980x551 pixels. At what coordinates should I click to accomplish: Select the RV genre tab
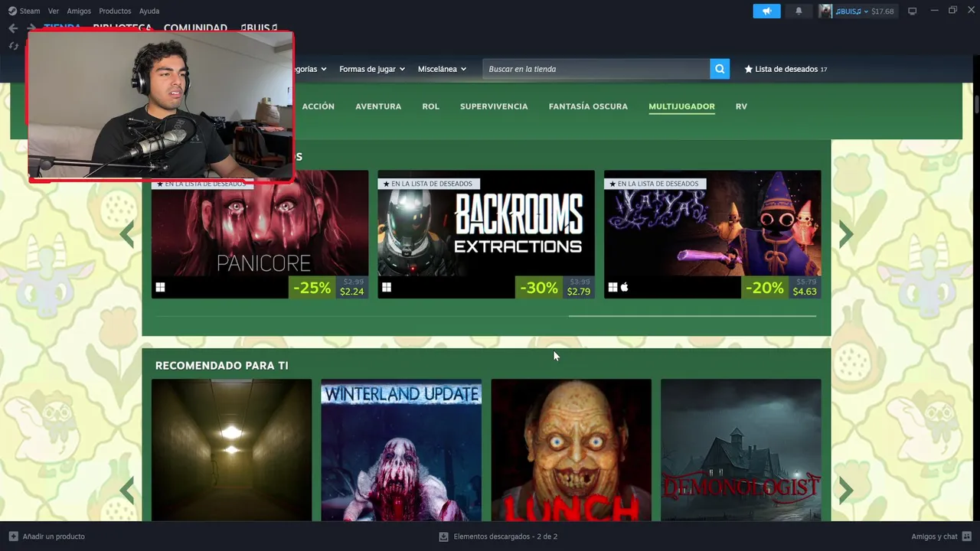(x=741, y=106)
